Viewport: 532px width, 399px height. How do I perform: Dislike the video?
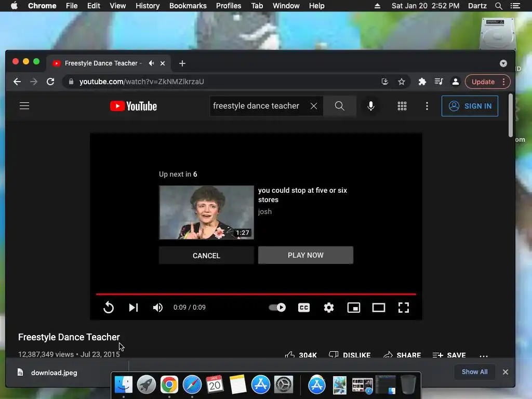[350, 355]
